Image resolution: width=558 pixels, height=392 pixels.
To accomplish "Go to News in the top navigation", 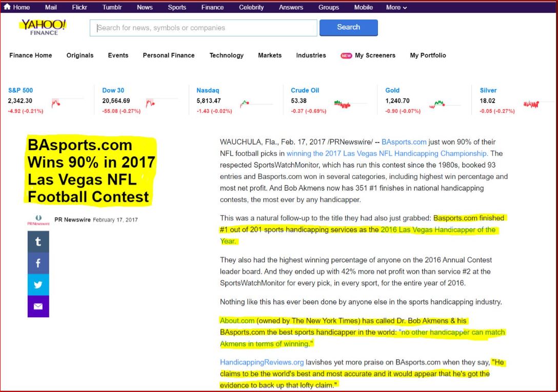I will 145,7.
